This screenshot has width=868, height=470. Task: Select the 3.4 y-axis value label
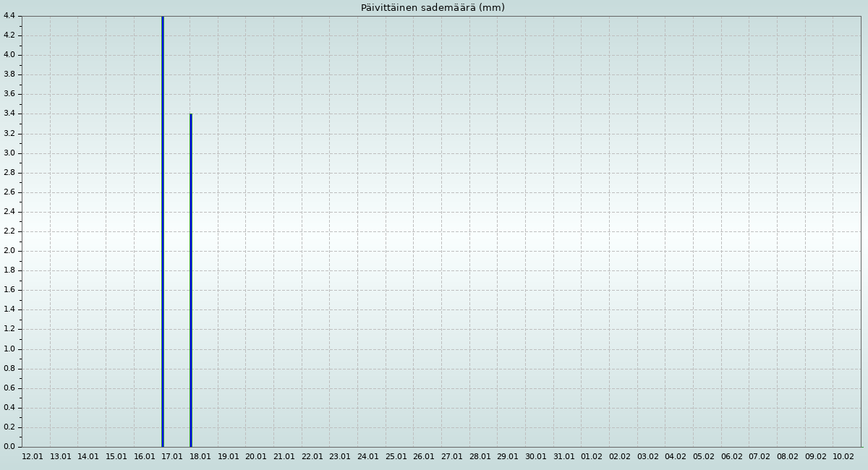click(x=9, y=114)
